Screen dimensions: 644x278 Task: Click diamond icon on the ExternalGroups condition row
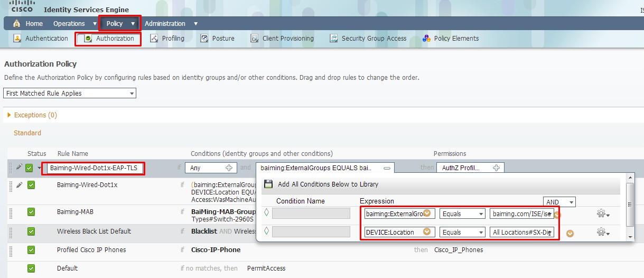(x=266, y=214)
